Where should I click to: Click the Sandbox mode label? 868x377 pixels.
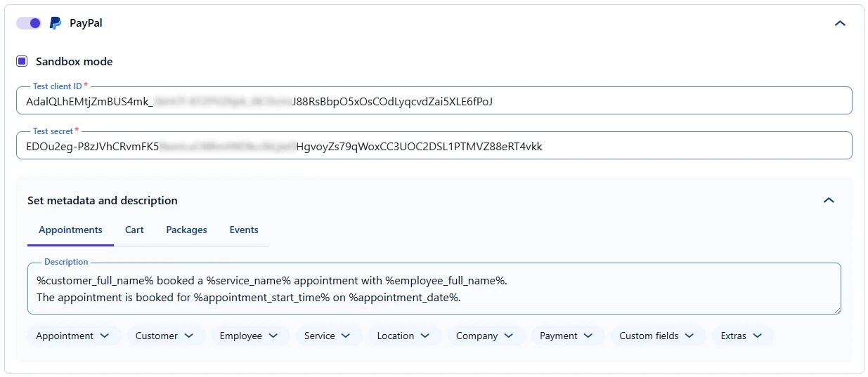pyautogui.click(x=74, y=61)
